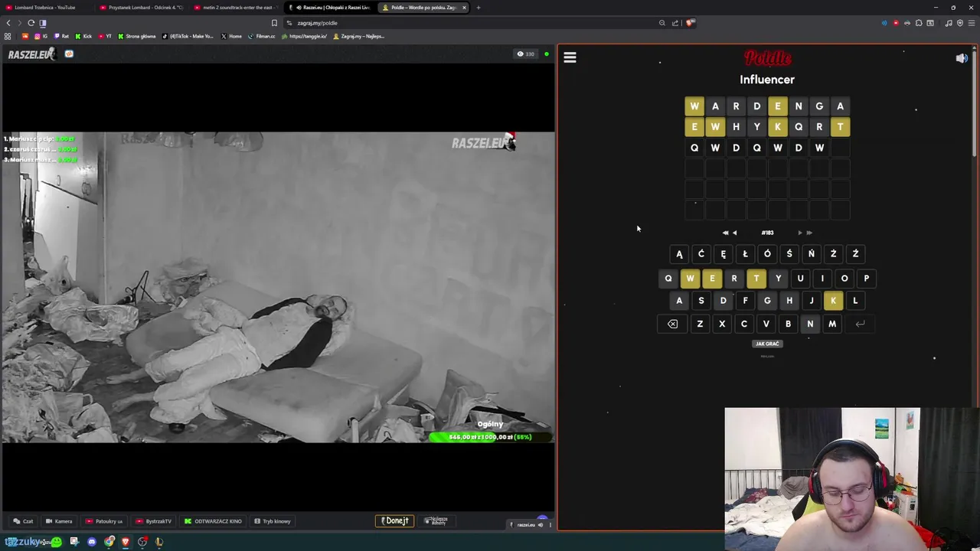Reload the current page
This screenshot has height=551, width=980.
pos(31,23)
